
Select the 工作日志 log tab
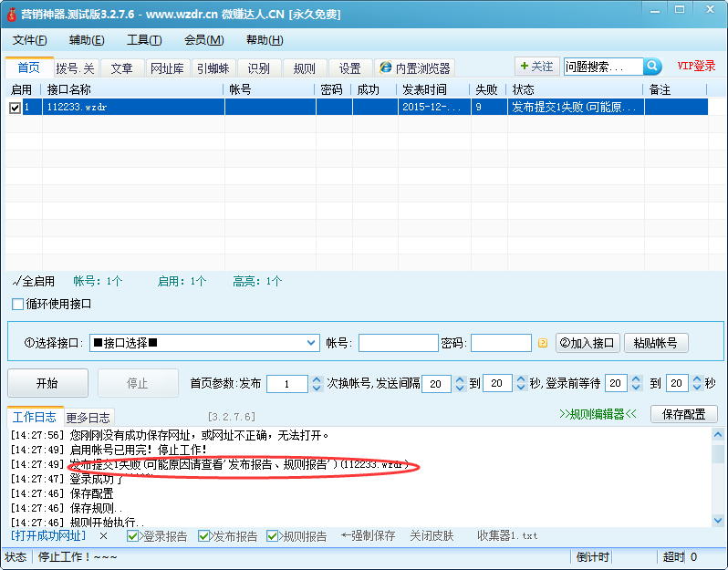click(35, 417)
